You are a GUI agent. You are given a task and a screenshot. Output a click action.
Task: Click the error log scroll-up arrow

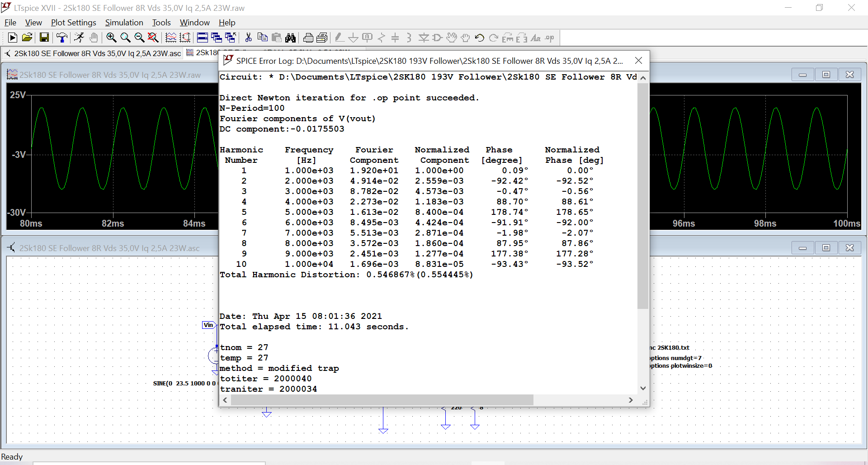[x=643, y=78]
